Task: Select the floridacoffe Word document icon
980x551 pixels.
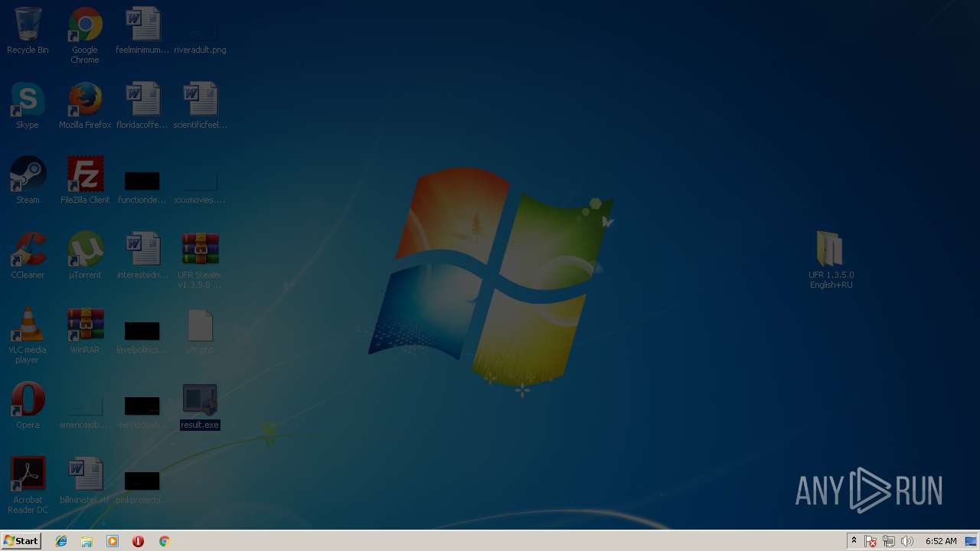Action: [142, 106]
